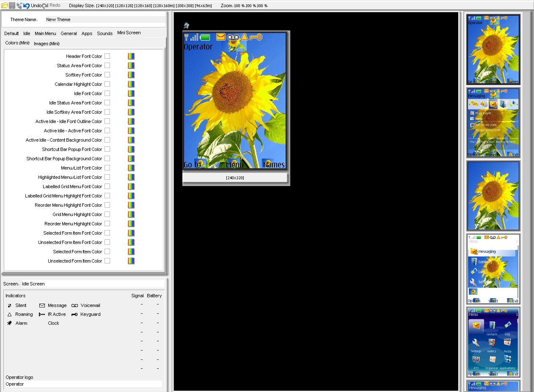Open color picker for Idle Status Area Font Color
This screenshot has width=534, height=392.
pos(131,103)
